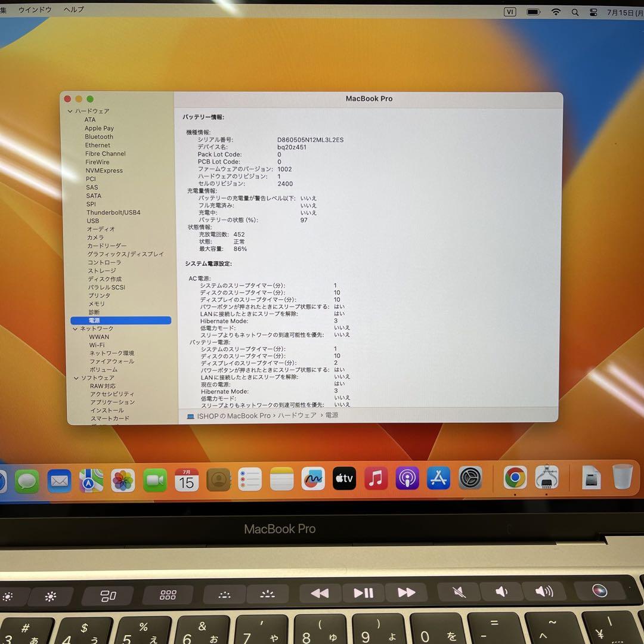Click the バッテリー情報 heading
This screenshot has height=644, width=644.
(x=203, y=117)
